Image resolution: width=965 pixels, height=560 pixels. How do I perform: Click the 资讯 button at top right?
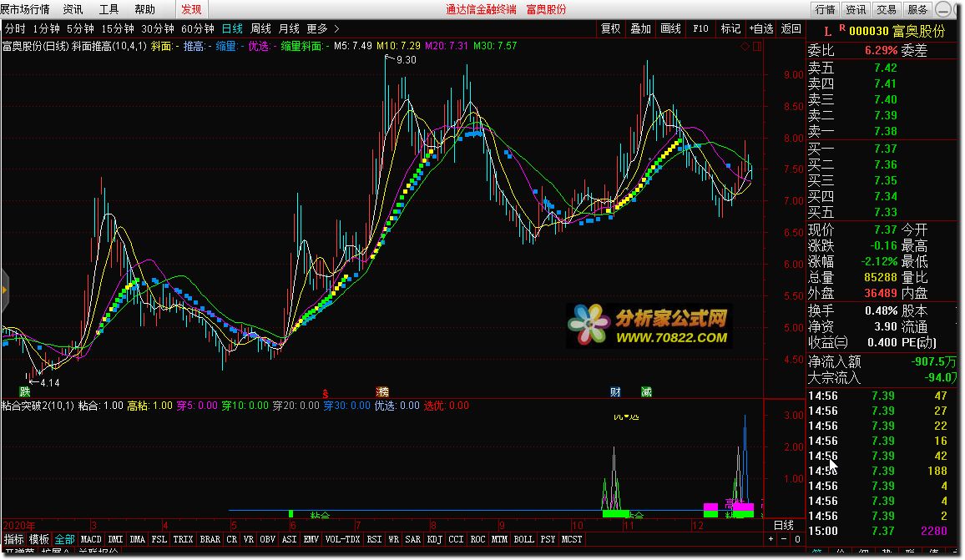click(856, 9)
